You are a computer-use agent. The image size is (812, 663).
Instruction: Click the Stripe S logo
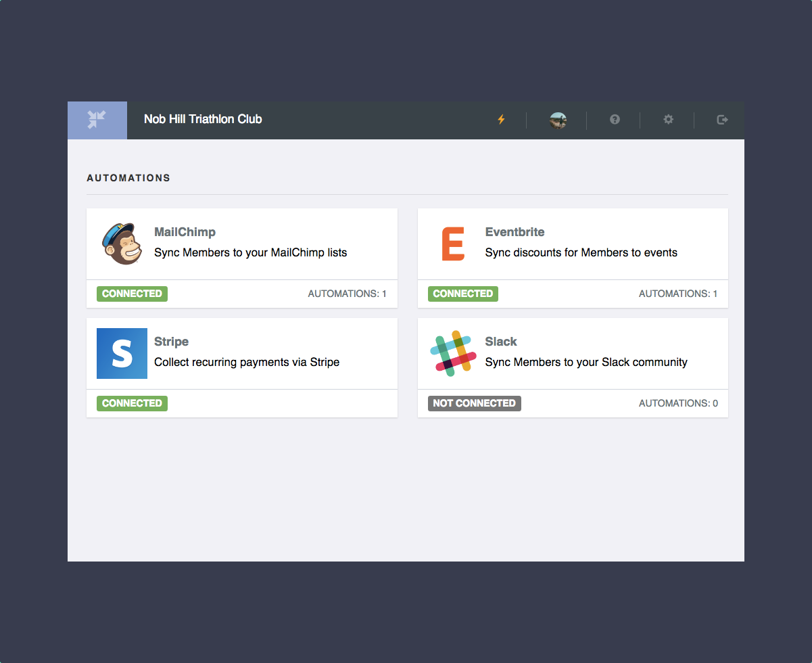[x=122, y=353]
